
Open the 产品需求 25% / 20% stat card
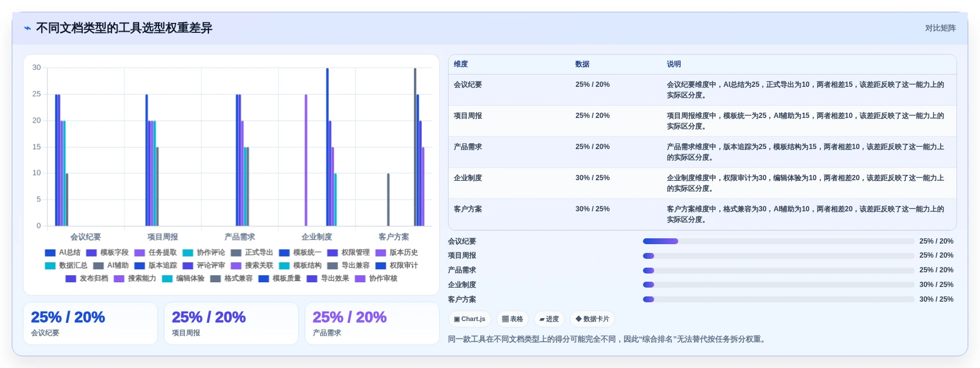372,323
